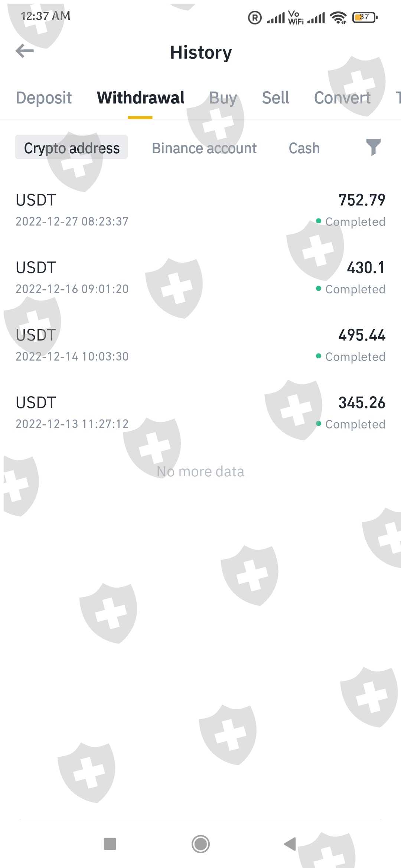This screenshot has width=401, height=868.
Task: Open the 430.1 USDT withdrawal entry
Action: (x=200, y=277)
